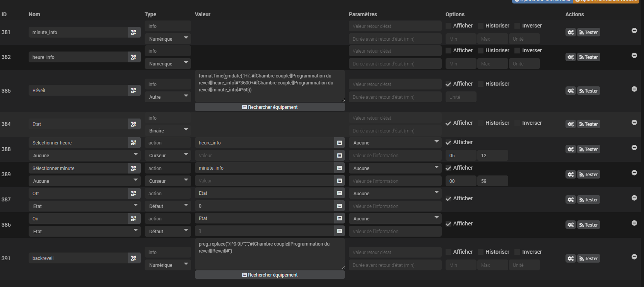Image resolution: width=644 pixels, height=287 pixels.
Task: Open icon chooser beside minute_info name
Action: (133, 33)
